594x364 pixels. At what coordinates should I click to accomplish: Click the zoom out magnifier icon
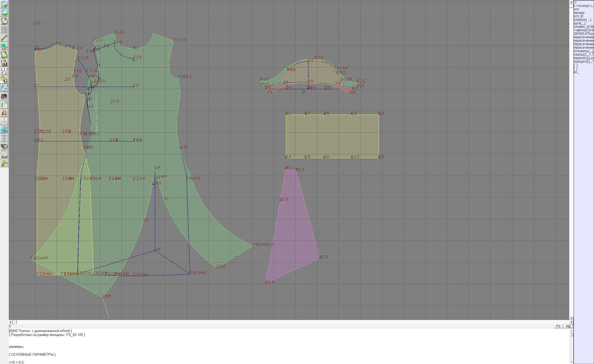click(x=4, y=13)
